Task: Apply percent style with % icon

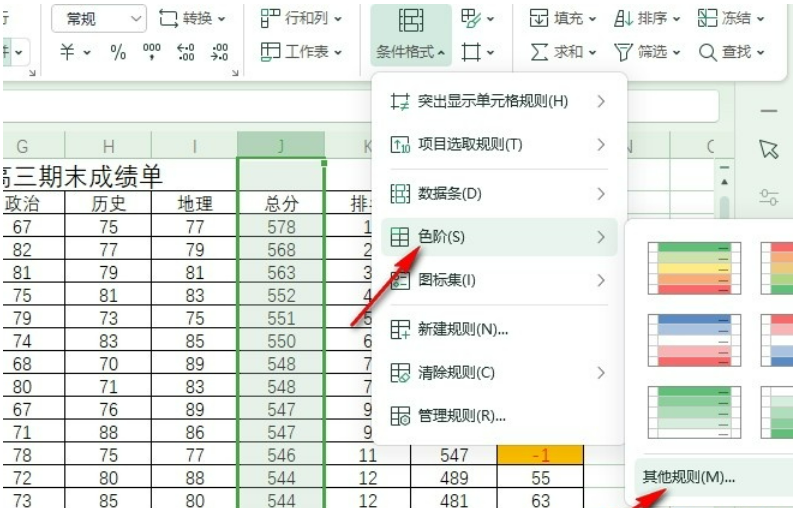Action: coord(118,52)
